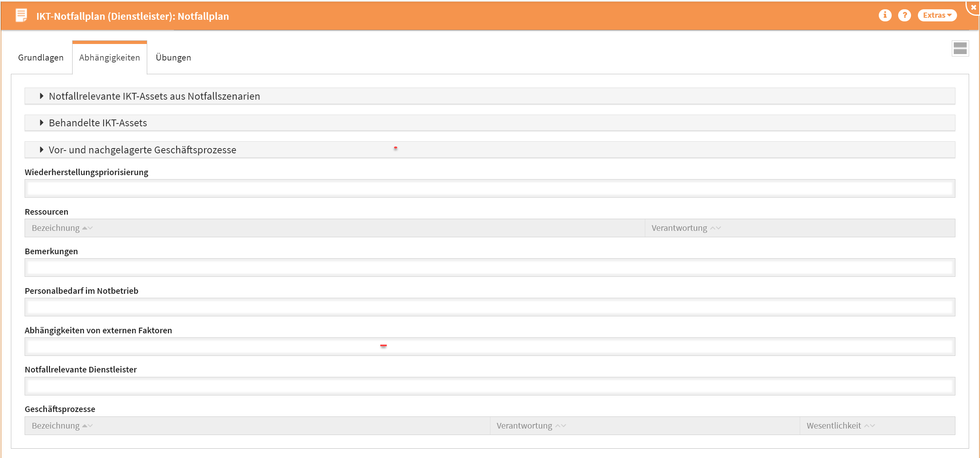980x458 pixels.
Task: Click the info icon in header
Action: tap(885, 15)
